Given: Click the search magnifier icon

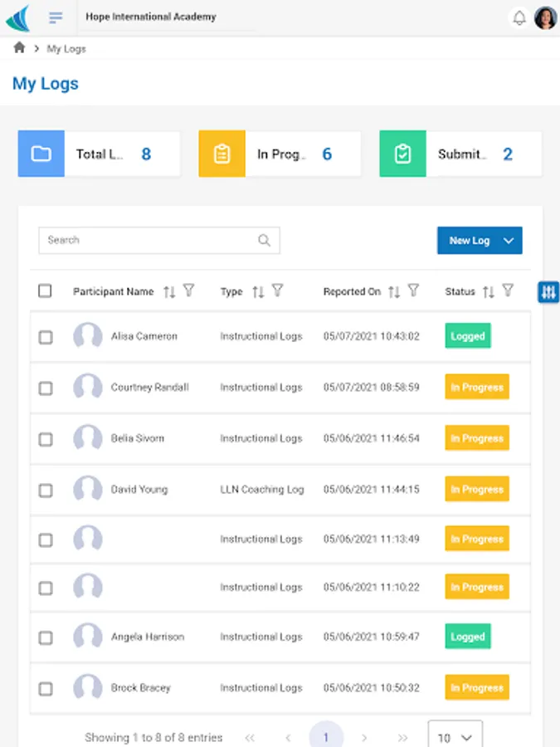Looking at the screenshot, I should 265,240.
